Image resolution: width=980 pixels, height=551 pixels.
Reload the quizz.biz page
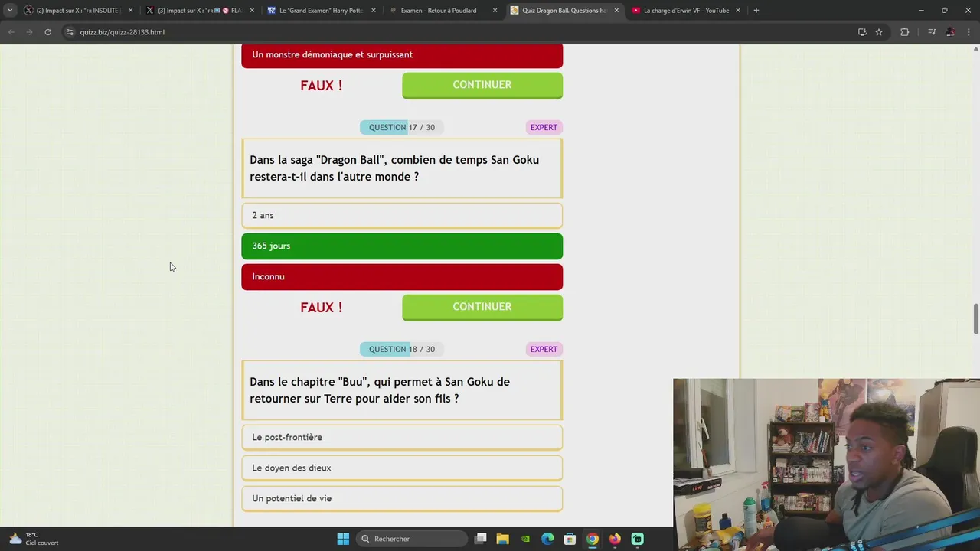point(47,32)
